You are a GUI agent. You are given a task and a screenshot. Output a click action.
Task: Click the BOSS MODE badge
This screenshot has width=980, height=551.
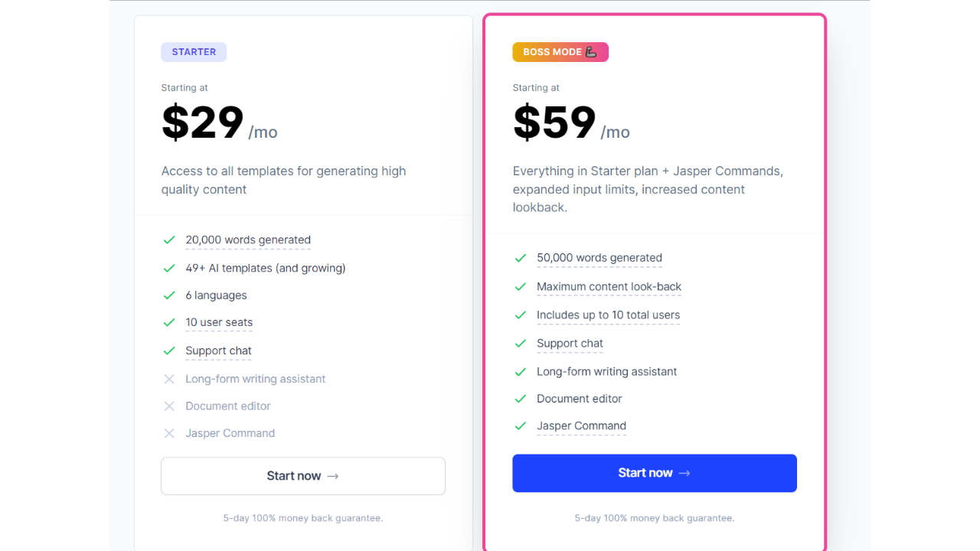click(x=553, y=52)
